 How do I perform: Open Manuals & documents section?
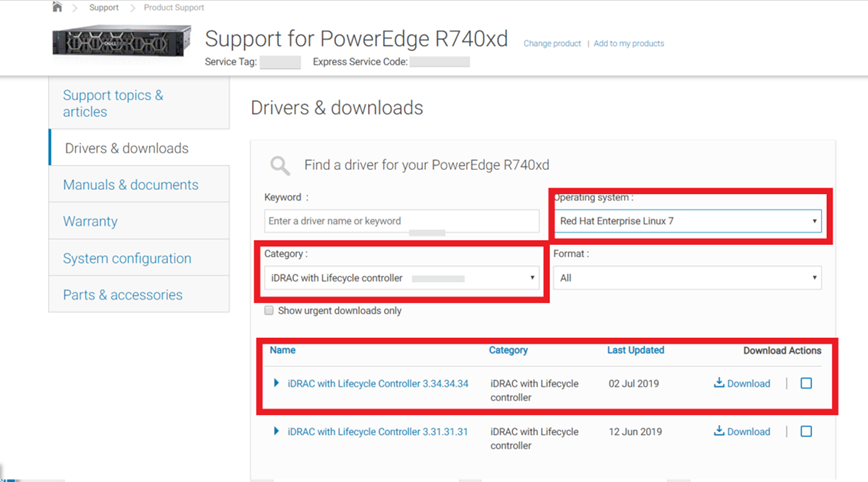(139, 184)
